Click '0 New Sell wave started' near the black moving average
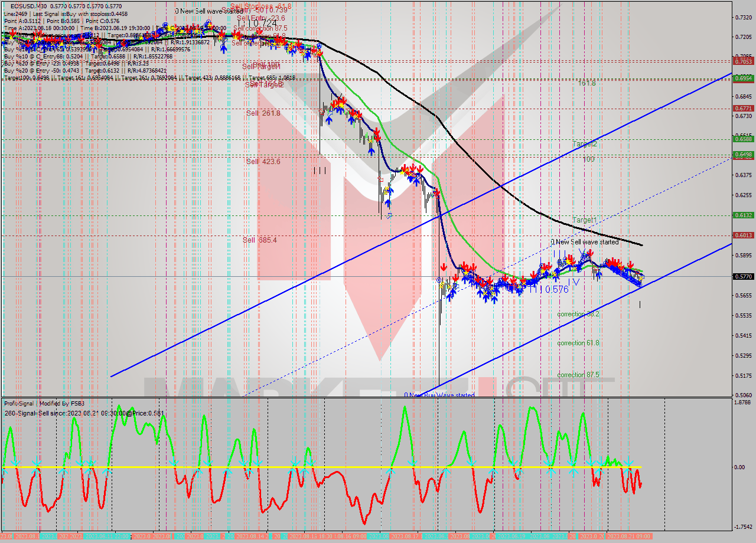The width and height of the screenshot is (756, 543). point(585,242)
